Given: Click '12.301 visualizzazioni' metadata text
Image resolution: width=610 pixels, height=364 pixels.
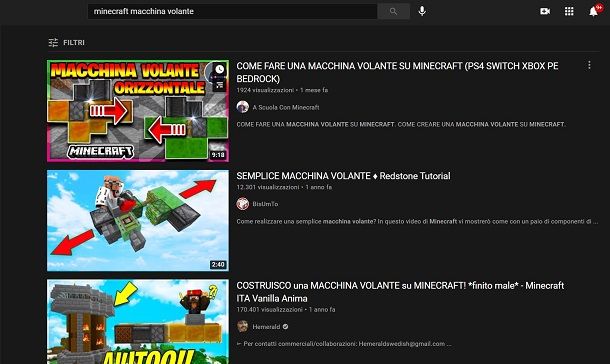Looking at the screenshot, I should pyautogui.click(x=268, y=187).
